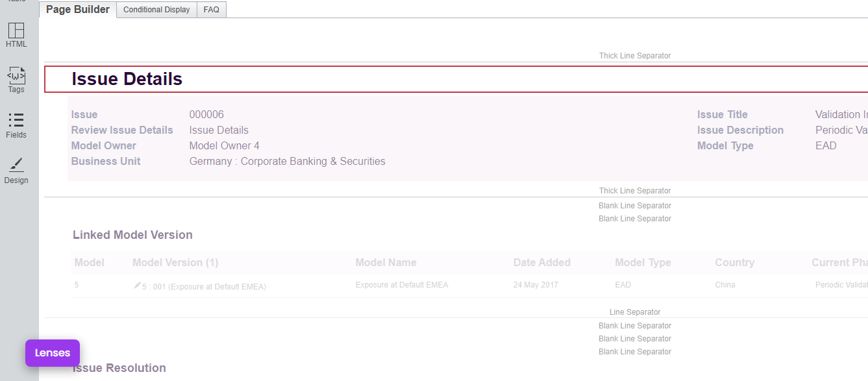Select the Issue Resolution heading
This screenshot has height=381, width=868.
[119, 368]
